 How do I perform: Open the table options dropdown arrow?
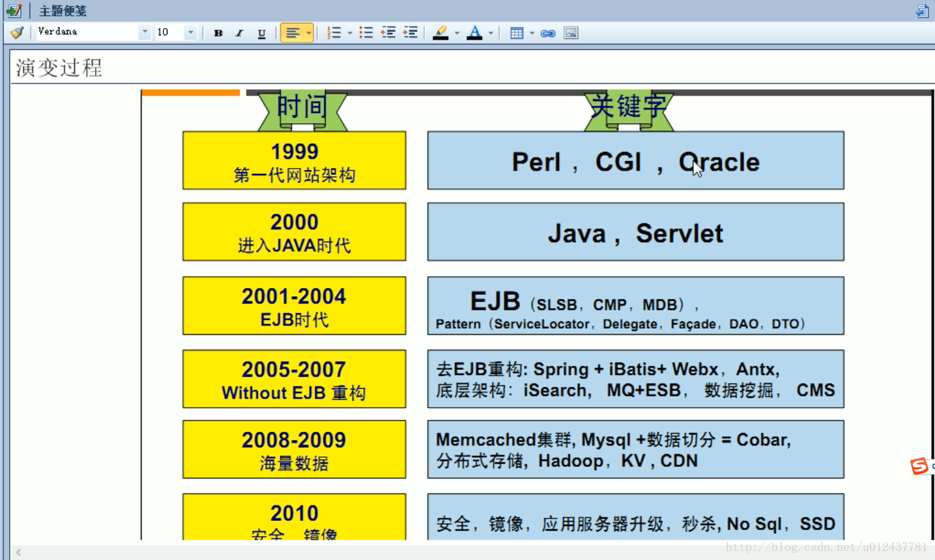tap(532, 33)
